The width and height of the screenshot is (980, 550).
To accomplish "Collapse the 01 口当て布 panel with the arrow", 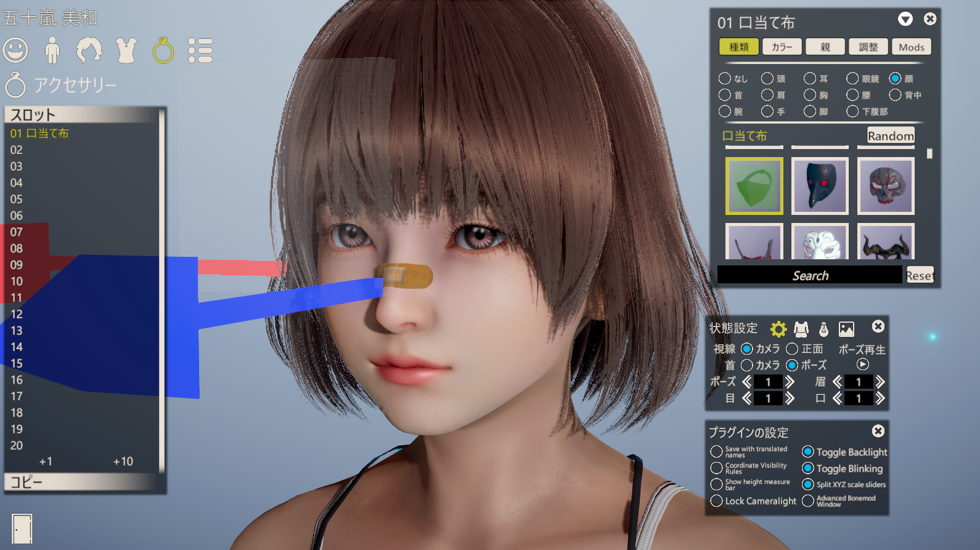I will point(905,19).
